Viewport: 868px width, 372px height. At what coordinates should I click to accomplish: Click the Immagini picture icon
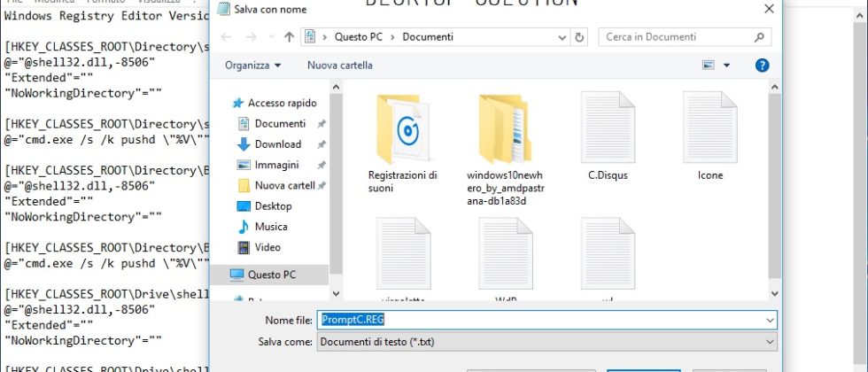pos(244,165)
